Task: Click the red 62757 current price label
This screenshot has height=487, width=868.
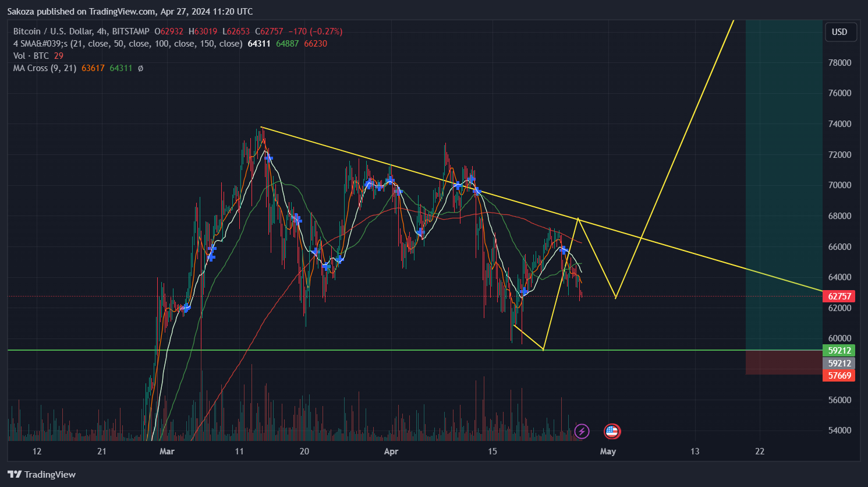Action: click(x=839, y=296)
